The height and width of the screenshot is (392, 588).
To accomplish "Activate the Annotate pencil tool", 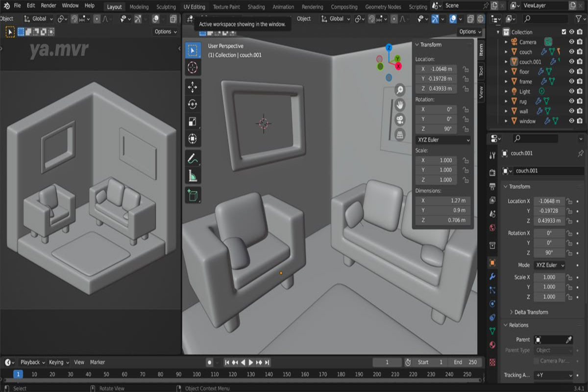I will tap(193, 158).
